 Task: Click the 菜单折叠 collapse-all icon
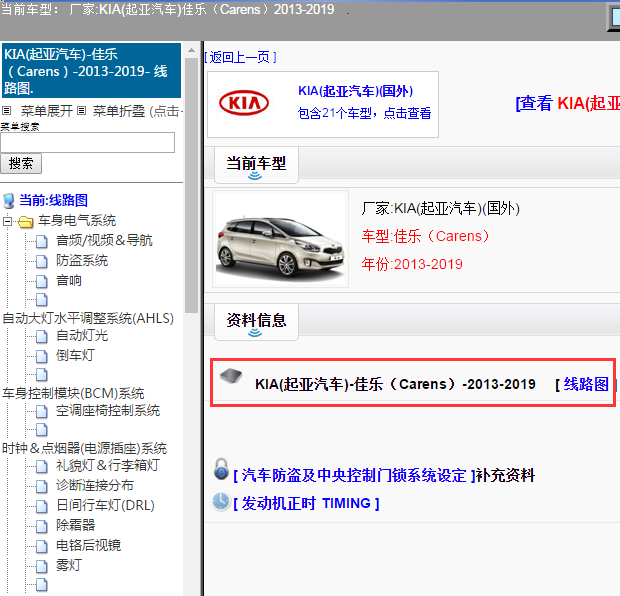[x=81, y=110]
